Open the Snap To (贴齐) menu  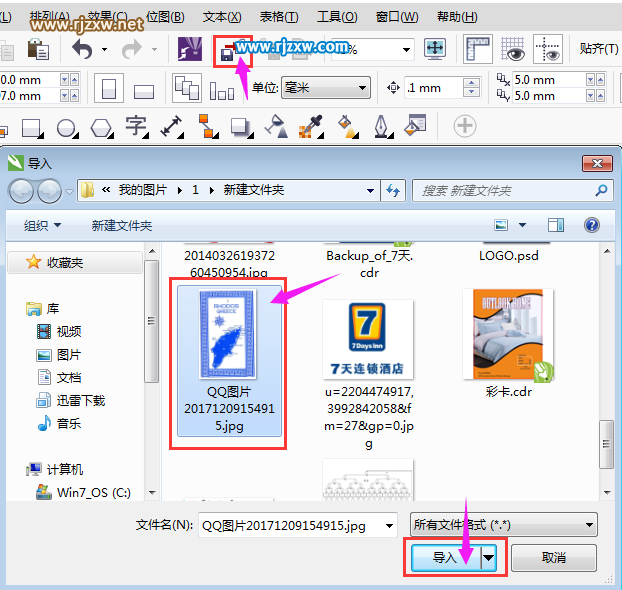(x=599, y=49)
